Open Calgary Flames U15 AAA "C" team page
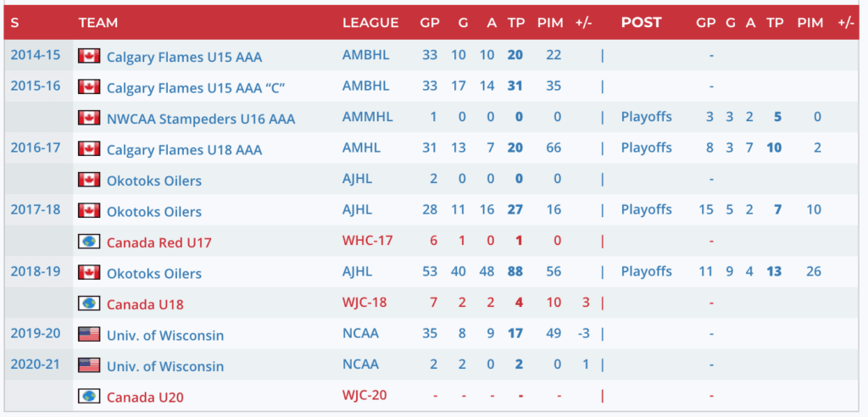 point(196,87)
